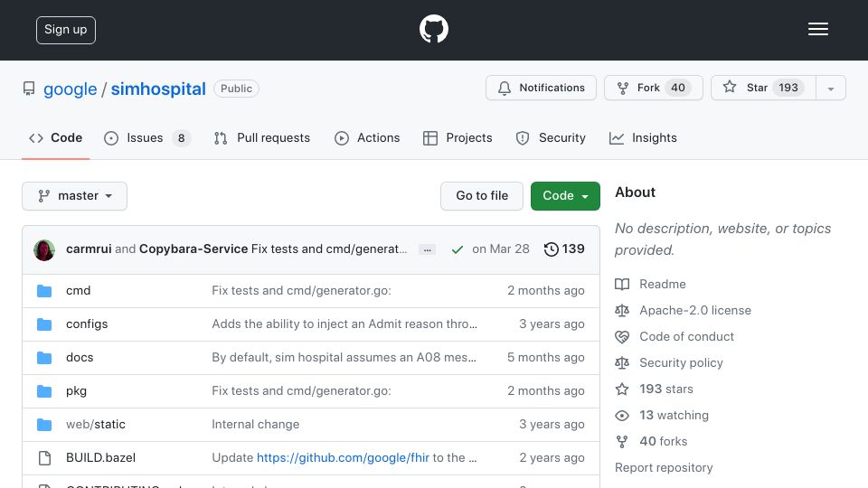Image resolution: width=868 pixels, height=488 pixels.
Task: Click Go to file button
Action: click(x=482, y=196)
